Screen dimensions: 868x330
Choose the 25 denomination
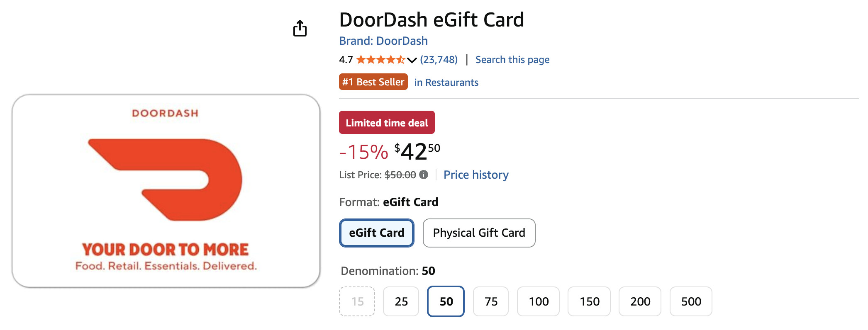401,301
